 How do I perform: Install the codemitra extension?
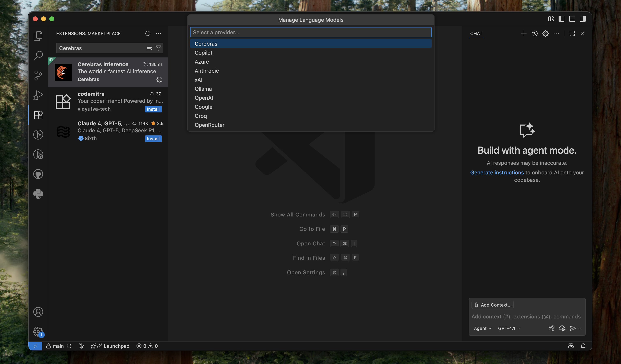[x=153, y=109]
